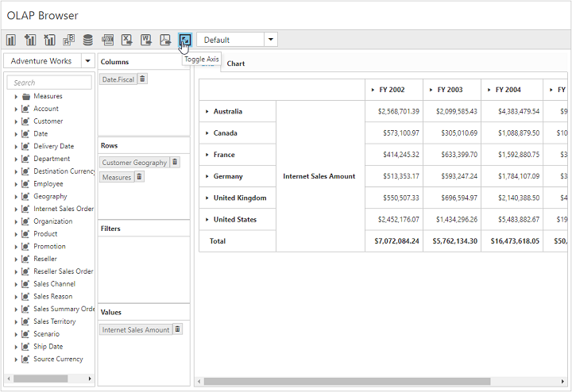Export report using the Word icon
This screenshot has height=392, width=572.
[x=146, y=40]
